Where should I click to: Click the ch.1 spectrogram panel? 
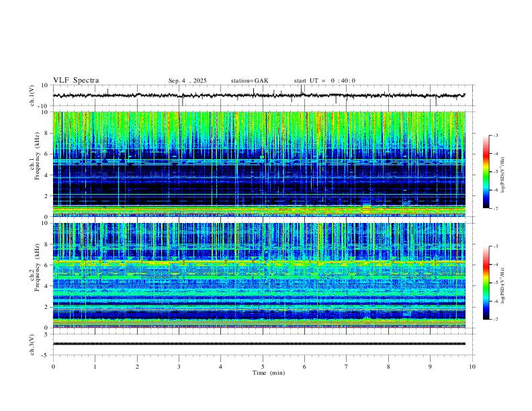tap(259, 164)
